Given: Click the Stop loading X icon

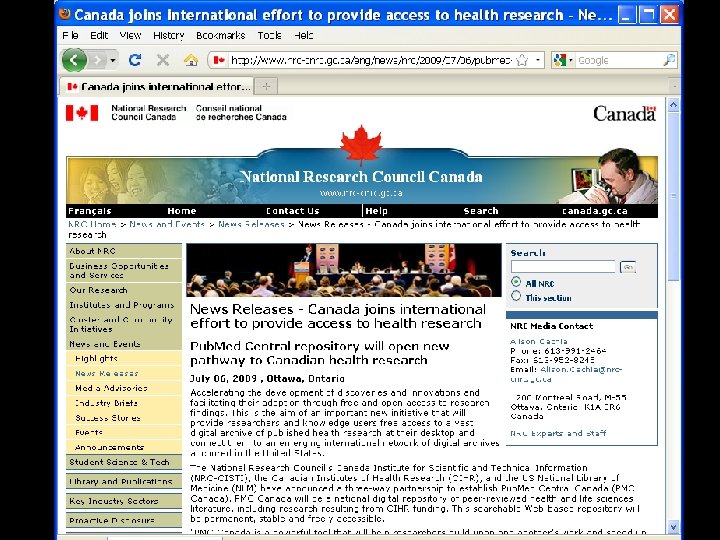Looking at the screenshot, I should point(163,60).
